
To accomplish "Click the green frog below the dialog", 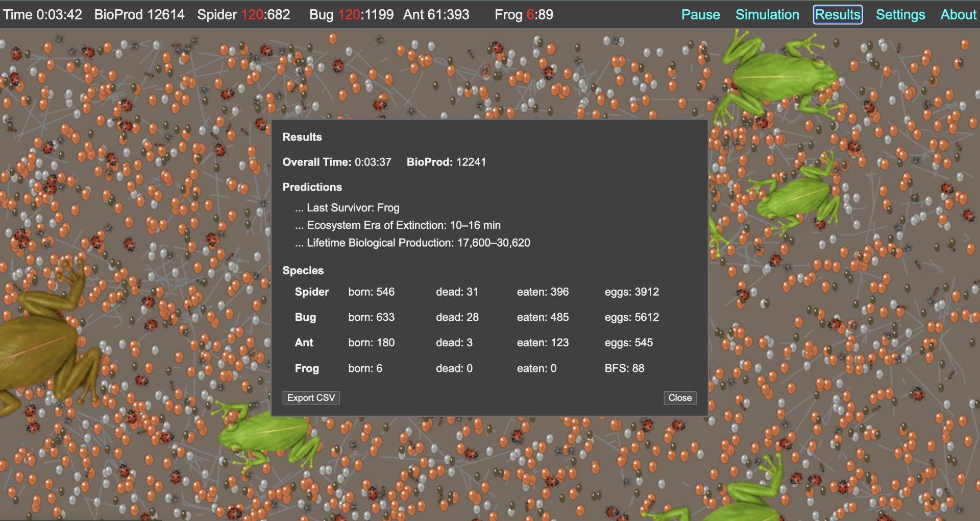I will click(x=265, y=434).
